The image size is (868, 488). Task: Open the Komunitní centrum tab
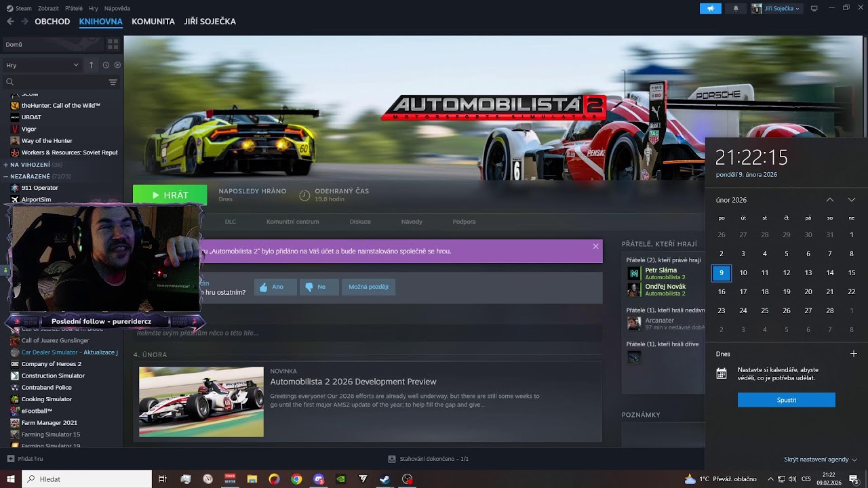coord(293,222)
